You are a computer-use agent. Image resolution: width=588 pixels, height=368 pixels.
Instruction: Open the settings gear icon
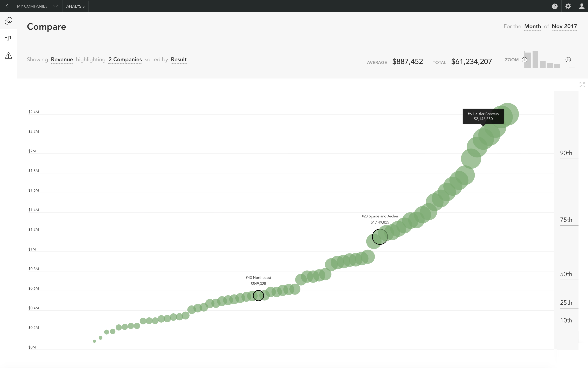pos(568,6)
